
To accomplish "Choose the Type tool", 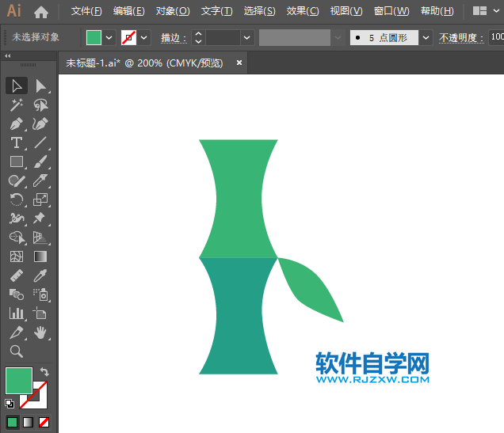I will (x=16, y=142).
